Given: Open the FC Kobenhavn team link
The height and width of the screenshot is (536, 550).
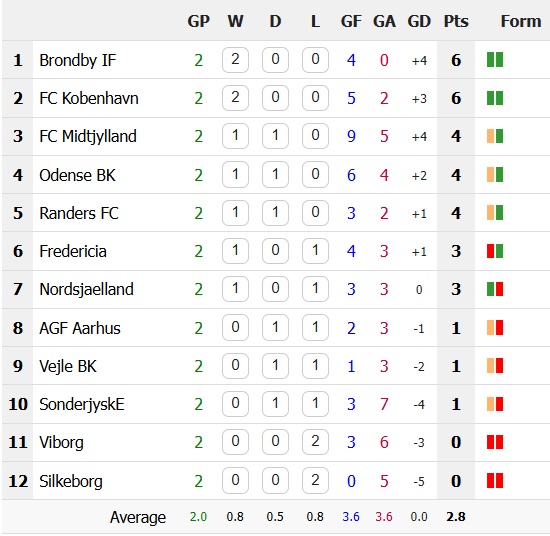Looking at the screenshot, I should tap(89, 98).
